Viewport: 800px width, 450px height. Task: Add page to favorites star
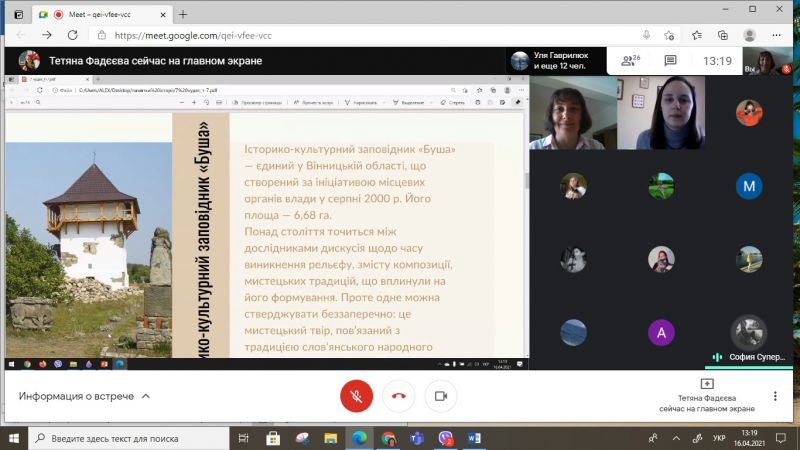click(x=669, y=35)
